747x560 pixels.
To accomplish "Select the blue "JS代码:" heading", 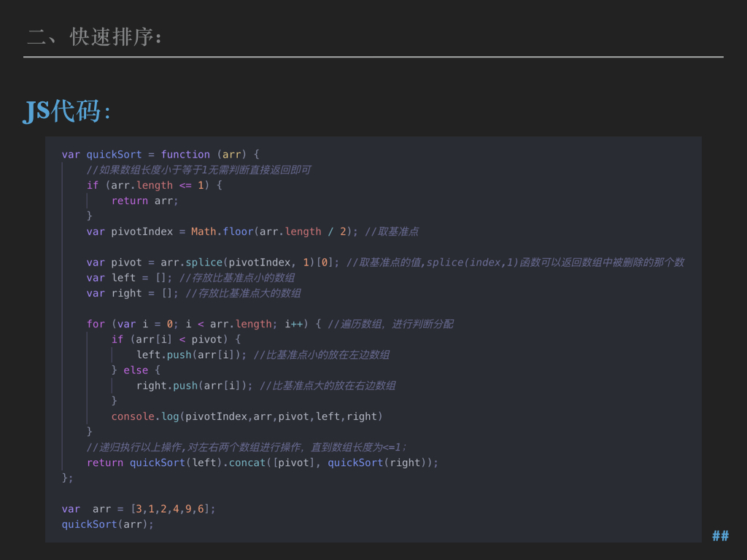I will pos(67,111).
